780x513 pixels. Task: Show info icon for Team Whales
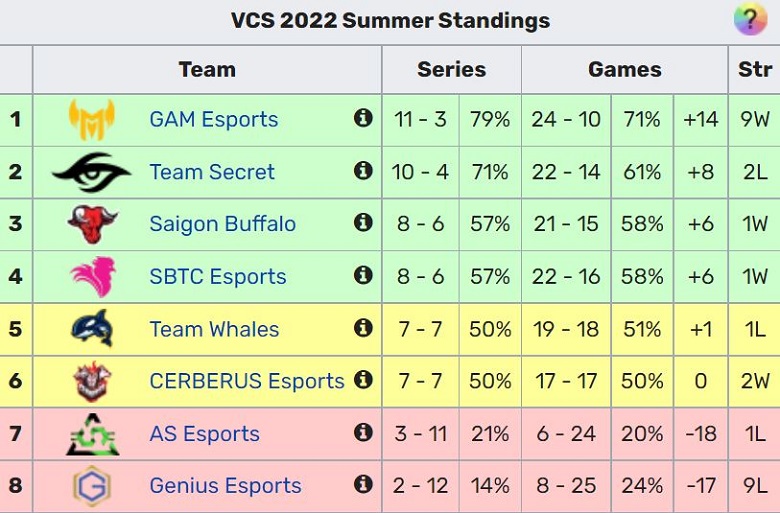[x=363, y=327]
